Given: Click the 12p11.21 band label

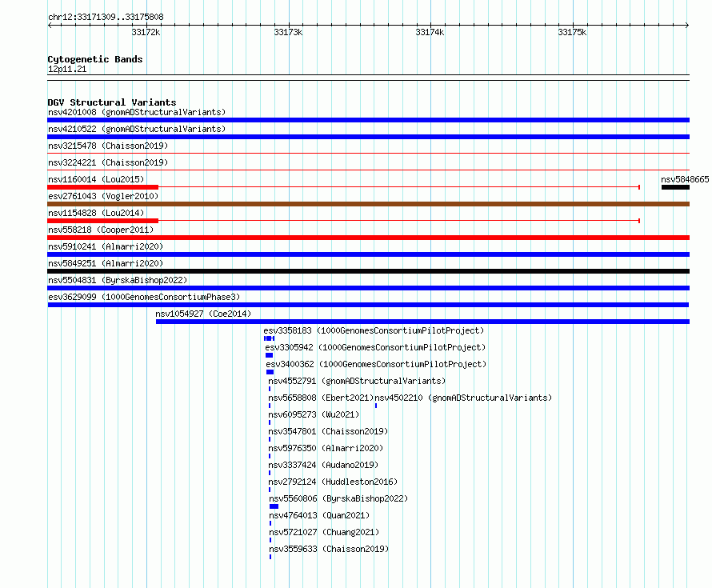Looking at the screenshot, I should [x=67, y=69].
